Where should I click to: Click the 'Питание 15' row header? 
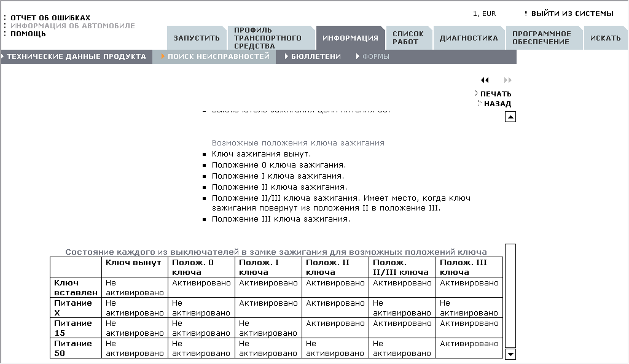pyautogui.click(x=76, y=328)
